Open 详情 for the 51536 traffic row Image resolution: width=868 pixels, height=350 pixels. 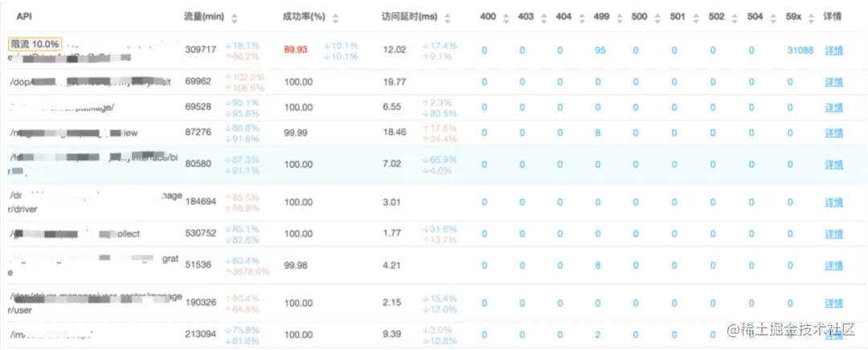[833, 266]
